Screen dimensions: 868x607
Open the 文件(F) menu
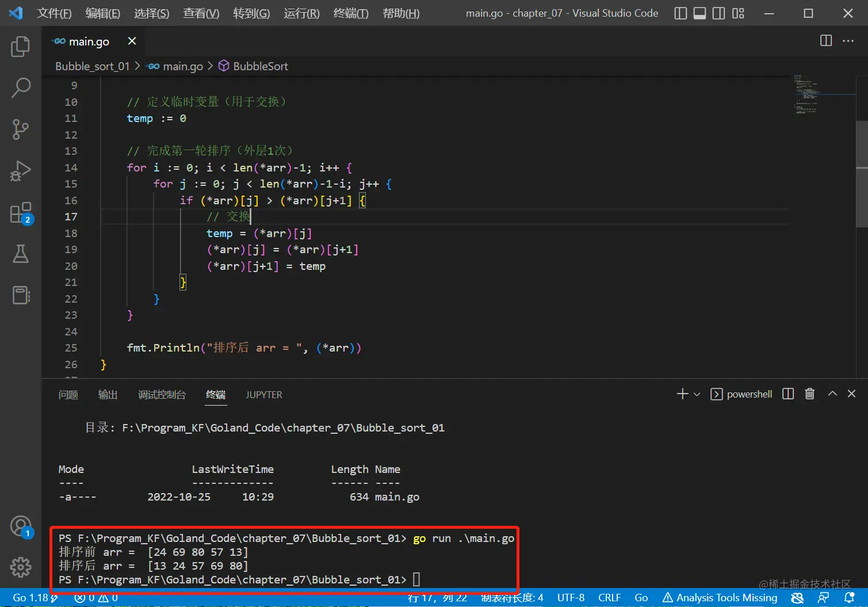pos(54,13)
